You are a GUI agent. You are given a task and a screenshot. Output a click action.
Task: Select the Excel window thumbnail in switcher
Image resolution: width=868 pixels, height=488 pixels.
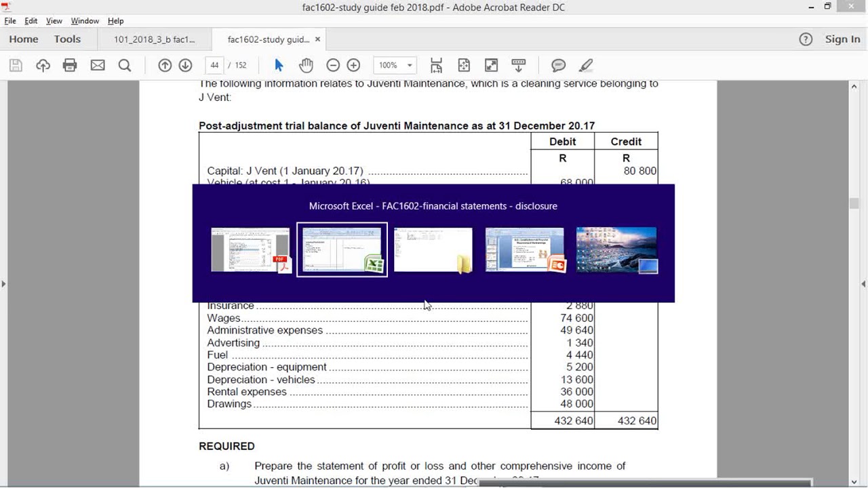pos(342,250)
